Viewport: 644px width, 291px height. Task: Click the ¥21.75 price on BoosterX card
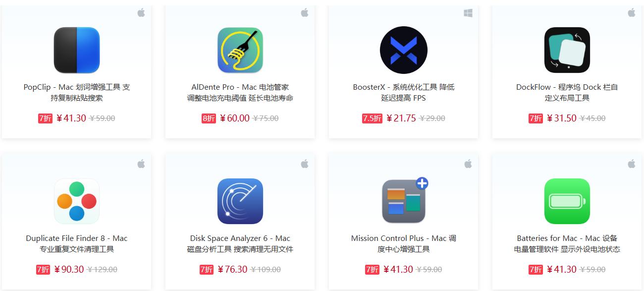click(401, 118)
